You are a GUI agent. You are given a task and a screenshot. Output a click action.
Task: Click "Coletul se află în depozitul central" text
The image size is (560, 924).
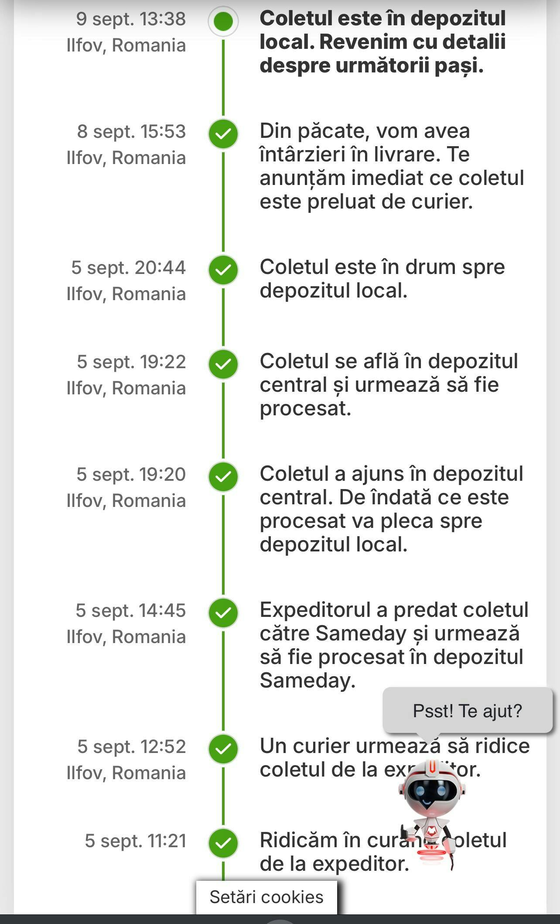click(x=388, y=385)
